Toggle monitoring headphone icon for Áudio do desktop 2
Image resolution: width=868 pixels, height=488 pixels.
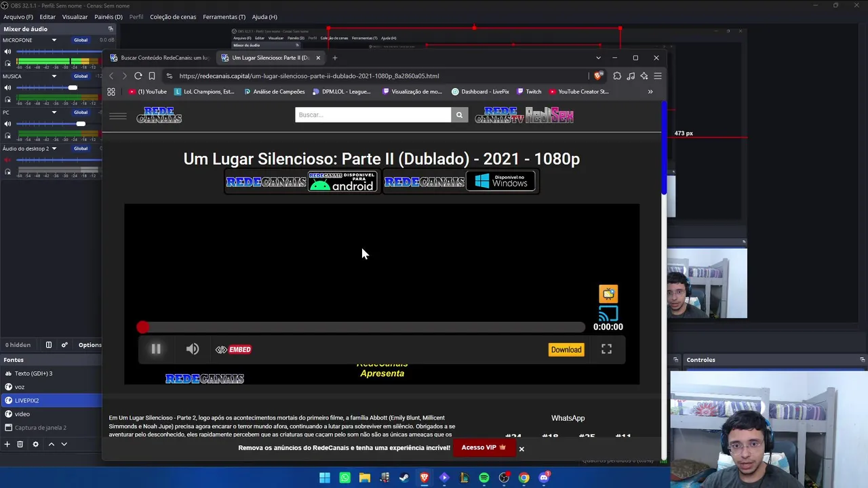[8, 172]
